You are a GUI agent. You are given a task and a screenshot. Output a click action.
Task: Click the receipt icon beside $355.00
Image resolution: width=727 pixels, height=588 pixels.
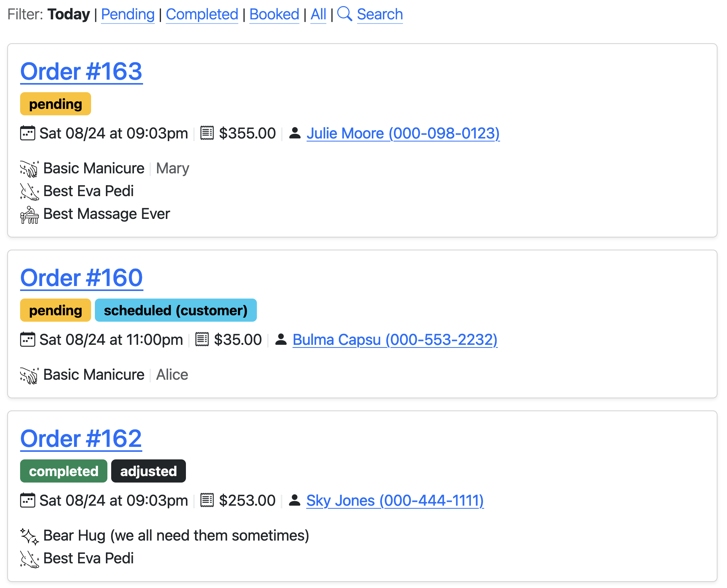207,133
